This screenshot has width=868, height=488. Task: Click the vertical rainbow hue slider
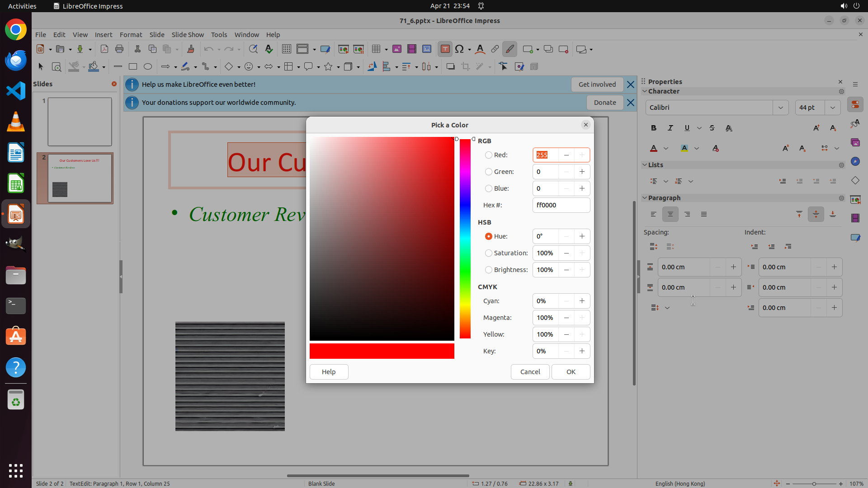pyautogui.click(x=465, y=239)
